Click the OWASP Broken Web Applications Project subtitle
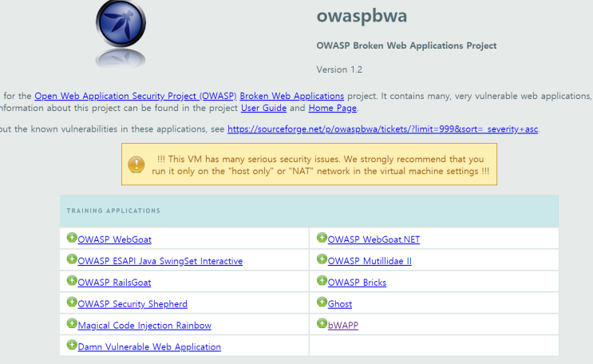 coord(406,45)
